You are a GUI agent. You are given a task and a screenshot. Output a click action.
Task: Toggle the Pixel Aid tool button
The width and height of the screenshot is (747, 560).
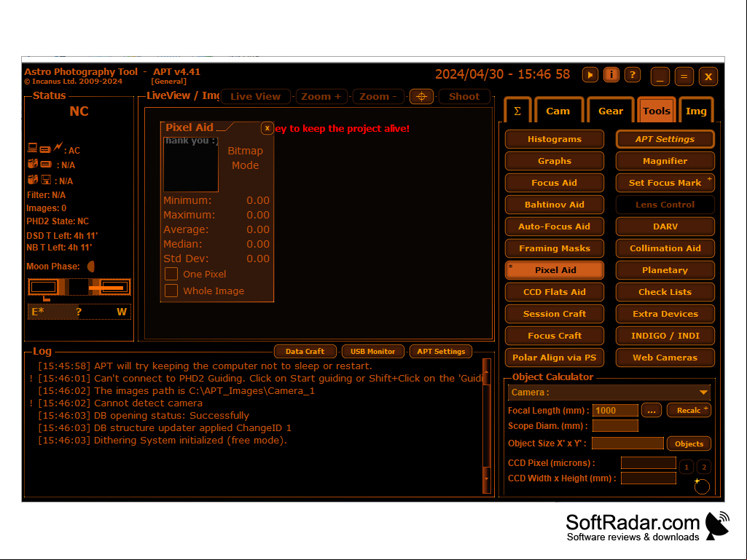(x=555, y=270)
